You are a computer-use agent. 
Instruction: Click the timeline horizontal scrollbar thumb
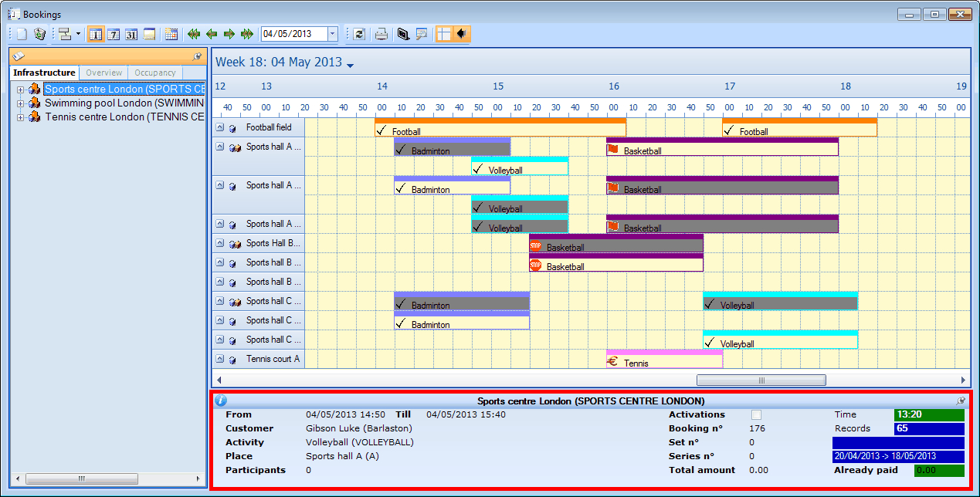click(x=761, y=380)
